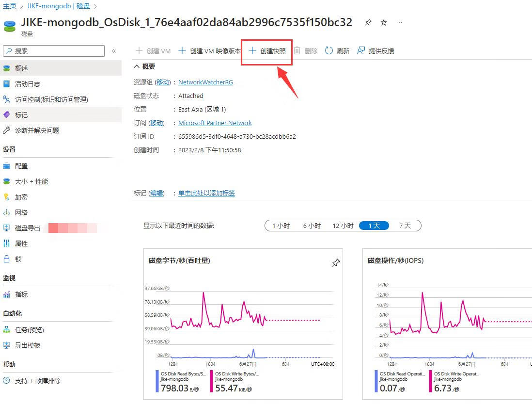Open the 活动日志 activity log
This screenshot has height=406, width=532.
click(61, 84)
